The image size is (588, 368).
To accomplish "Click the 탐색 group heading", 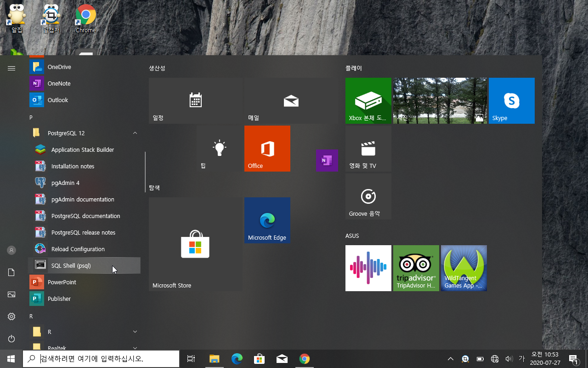I will pyautogui.click(x=154, y=188).
